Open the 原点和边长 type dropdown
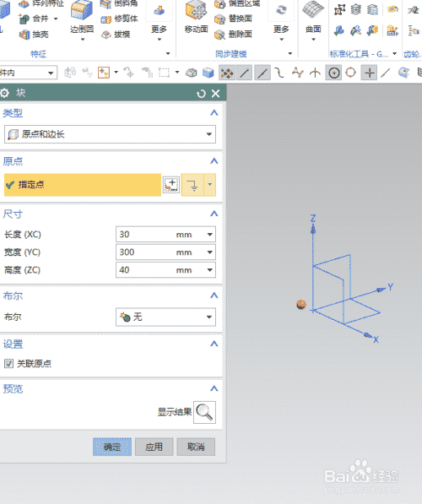 pos(110,134)
